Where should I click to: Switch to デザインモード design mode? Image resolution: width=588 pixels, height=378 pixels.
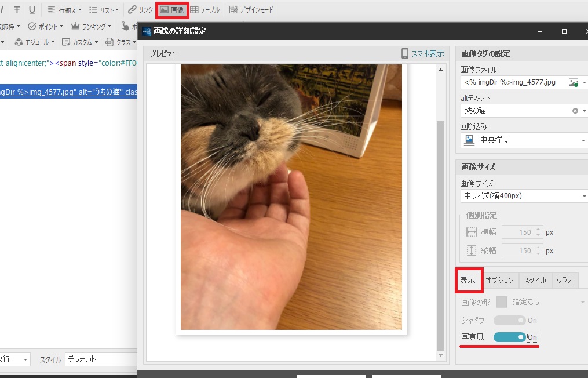251,10
